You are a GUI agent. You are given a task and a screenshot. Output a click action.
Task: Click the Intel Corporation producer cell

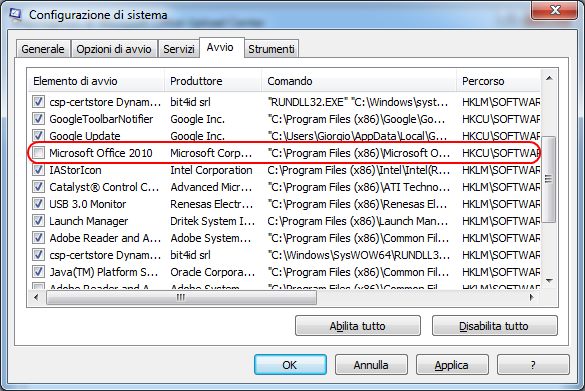coord(211,170)
